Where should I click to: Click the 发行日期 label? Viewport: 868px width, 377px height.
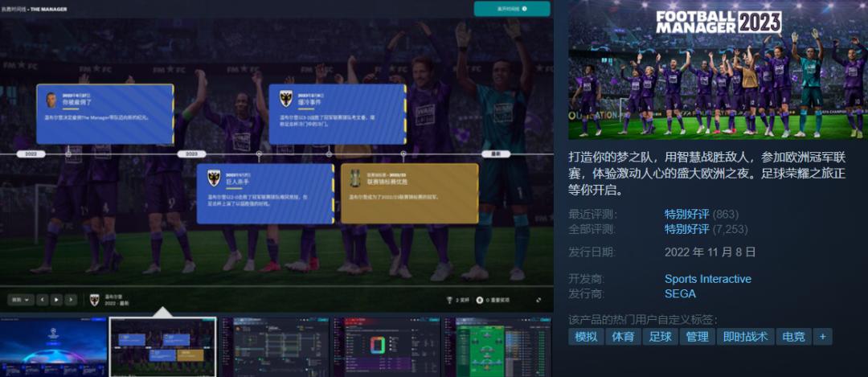pyautogui.click(x=592, y=252)
